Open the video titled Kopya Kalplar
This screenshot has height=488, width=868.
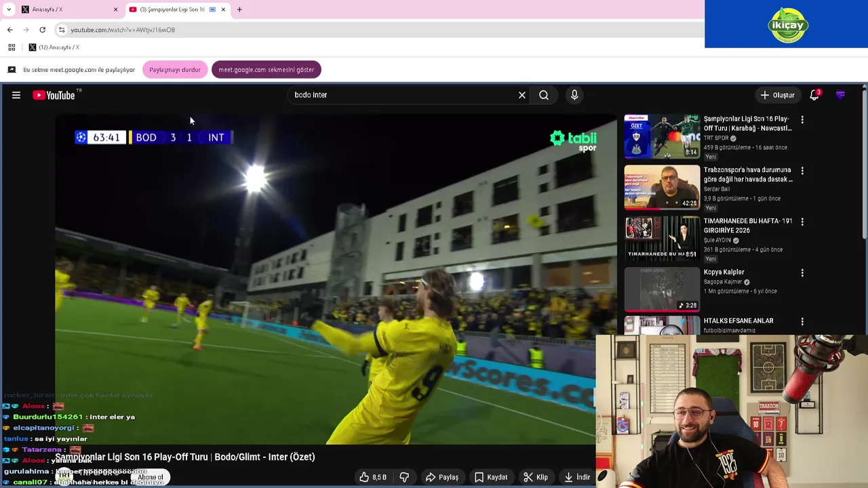click(x=724, y=272)
